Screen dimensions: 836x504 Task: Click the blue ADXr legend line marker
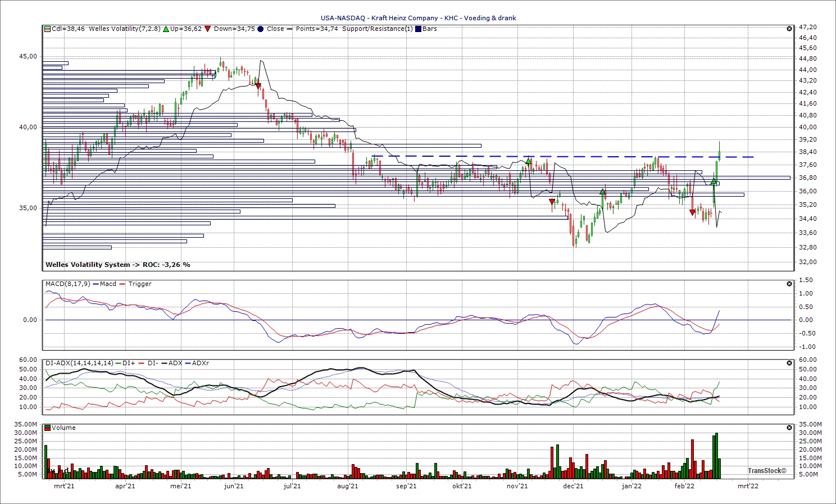click(188, 363)
